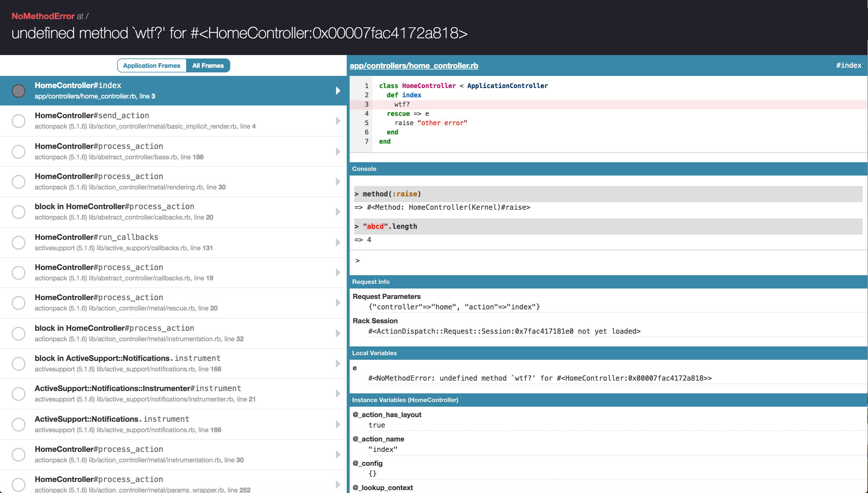Expand arrow on callbacks.rb line 19 frame
The image size is (868, 493).
click(x=338, y=273)
